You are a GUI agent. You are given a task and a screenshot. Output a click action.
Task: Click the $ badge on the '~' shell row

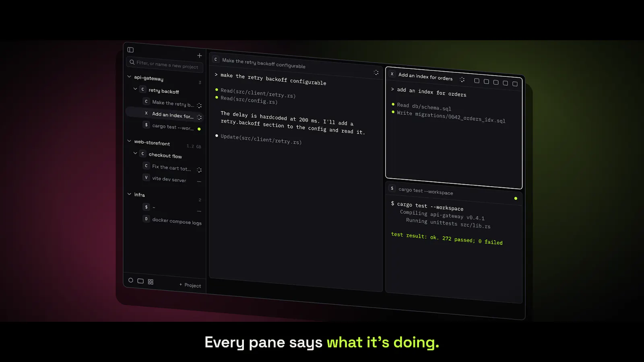click(x=146, y=207)
